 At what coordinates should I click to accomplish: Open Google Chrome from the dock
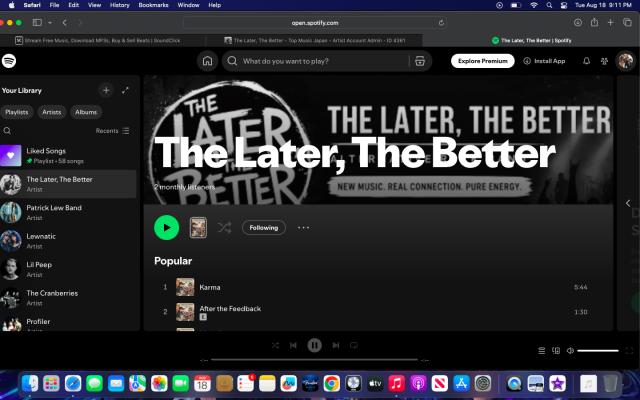click(331, 384)
